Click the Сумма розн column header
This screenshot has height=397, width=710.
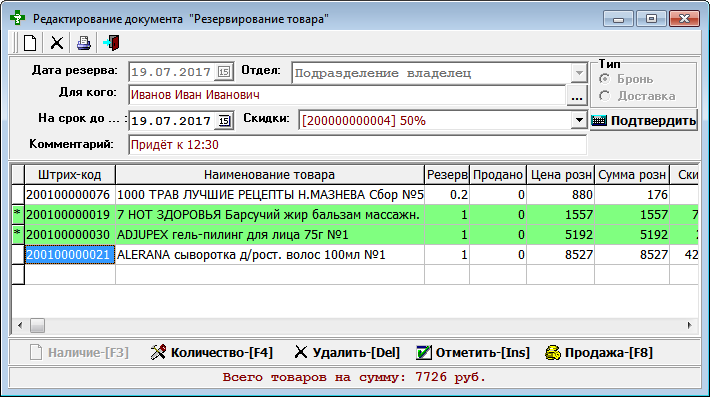[x=632, y=175]
